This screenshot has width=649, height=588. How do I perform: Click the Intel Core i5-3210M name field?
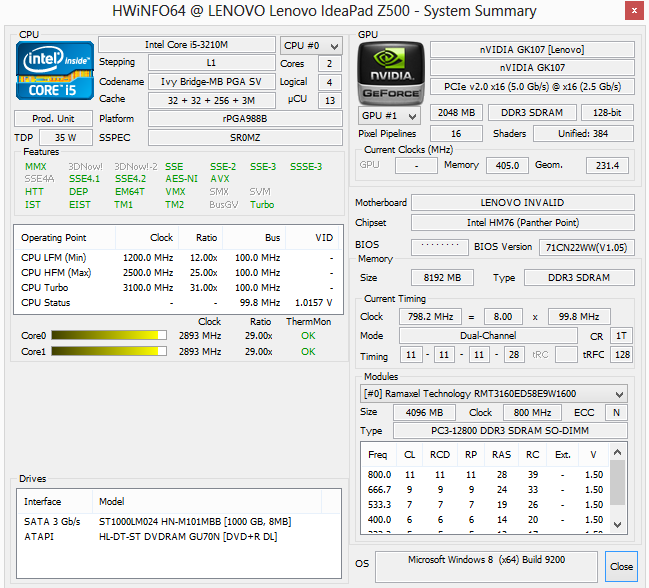point(186,45)
